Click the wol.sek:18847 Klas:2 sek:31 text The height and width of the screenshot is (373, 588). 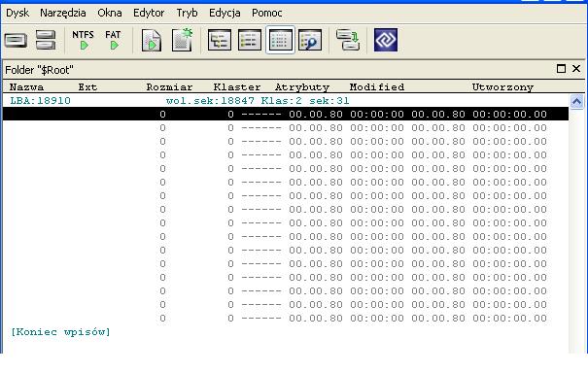point(258,101)
